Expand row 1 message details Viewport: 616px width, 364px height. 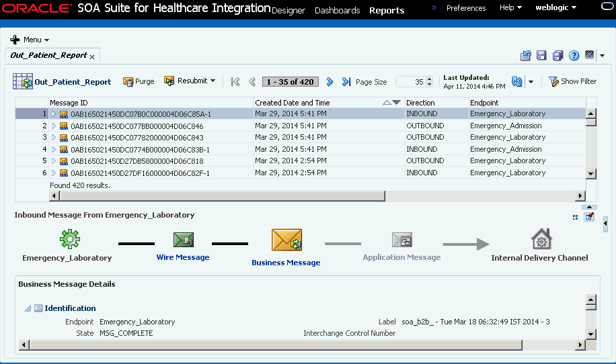click(54, 113)
